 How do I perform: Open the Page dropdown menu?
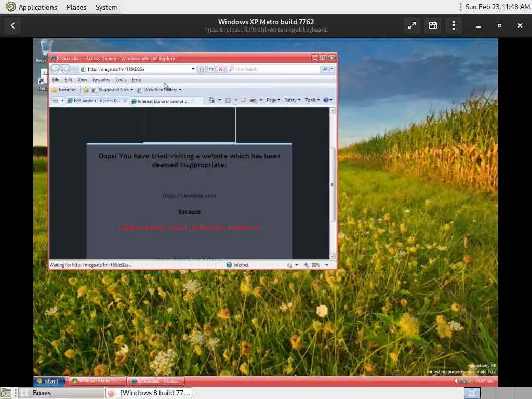[273, 100]
